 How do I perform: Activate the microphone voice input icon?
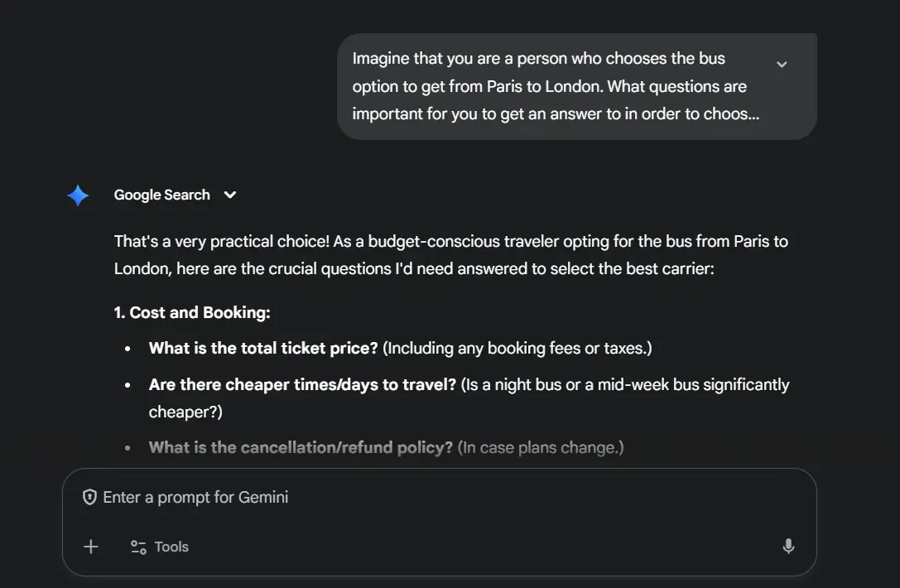(x=788, y=547)
